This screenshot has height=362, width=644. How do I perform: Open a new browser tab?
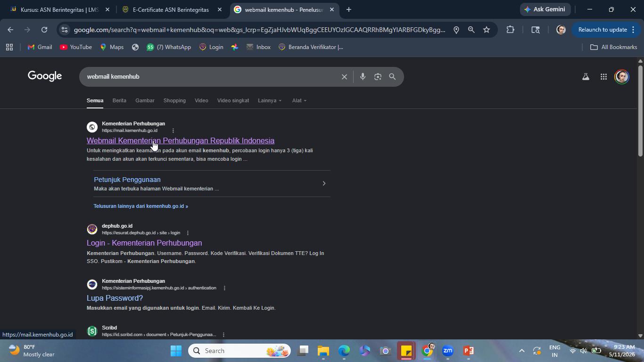(348, 9)
